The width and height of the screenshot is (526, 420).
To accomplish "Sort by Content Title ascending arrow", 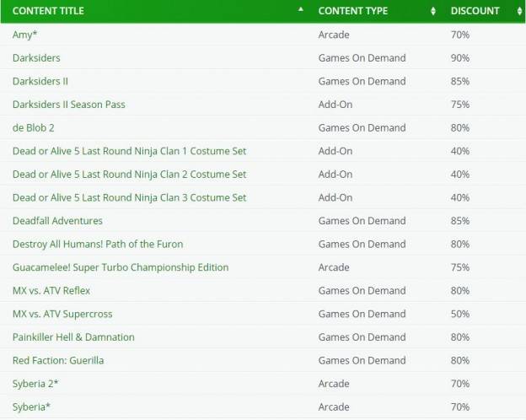I will click(x=301, y=9).
